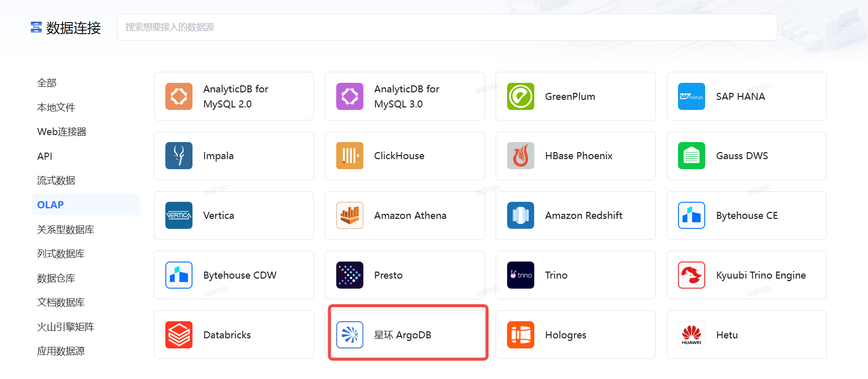Select the Huawei Hetu icon
The image size is (868, 379).
[x=691, y=335]
